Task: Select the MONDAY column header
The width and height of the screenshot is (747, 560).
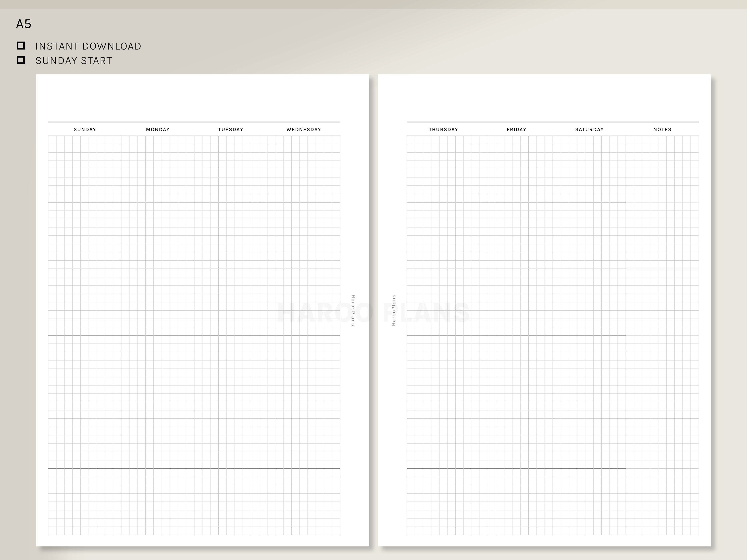Action: coord(158,130)
